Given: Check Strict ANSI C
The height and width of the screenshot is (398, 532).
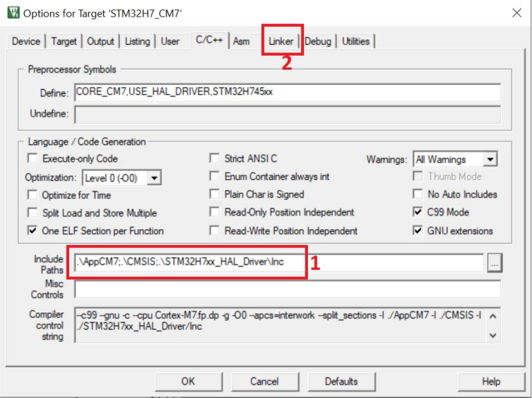Looking at the screenshot, I should 214,159.
